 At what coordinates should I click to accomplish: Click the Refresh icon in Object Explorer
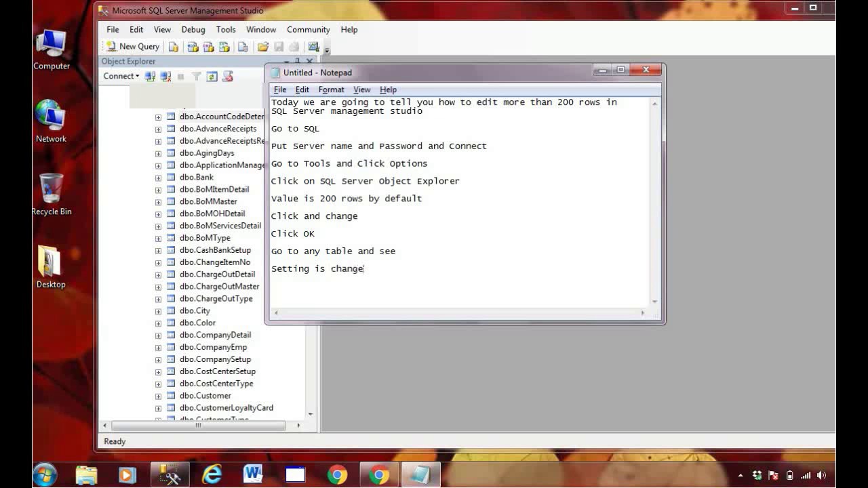point(212,77)
